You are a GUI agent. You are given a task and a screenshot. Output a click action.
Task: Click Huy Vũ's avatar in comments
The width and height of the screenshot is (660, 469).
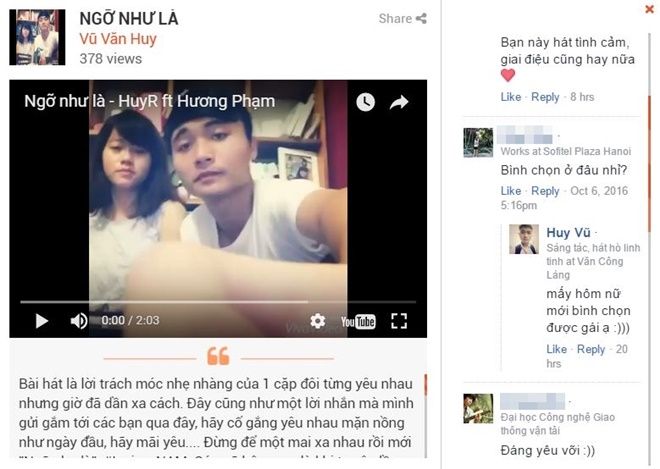coord(524,239)
